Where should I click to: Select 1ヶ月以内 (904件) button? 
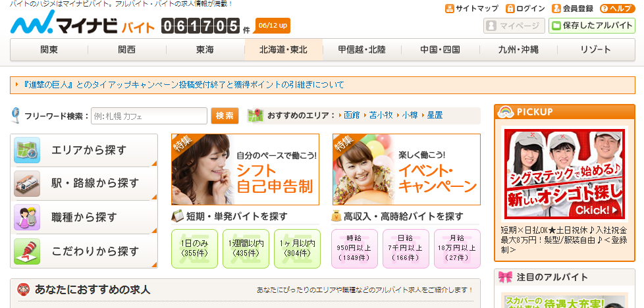pos(298,249)
